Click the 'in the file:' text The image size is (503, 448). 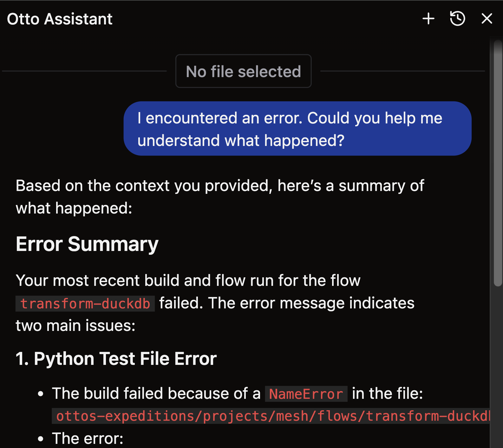387,394
